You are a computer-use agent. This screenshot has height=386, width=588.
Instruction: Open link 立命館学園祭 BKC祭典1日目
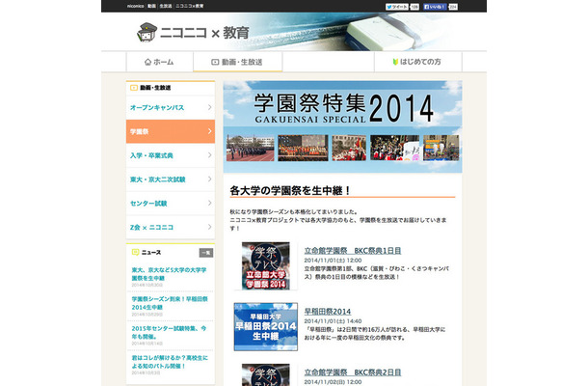pyautogui.click(x=353, y=251)
